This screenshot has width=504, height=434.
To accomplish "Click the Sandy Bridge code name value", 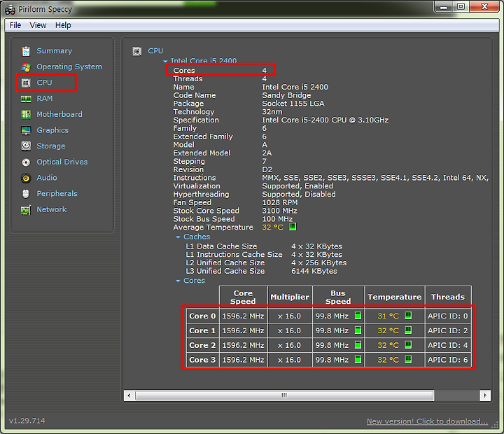I will [x=286, y=95].
